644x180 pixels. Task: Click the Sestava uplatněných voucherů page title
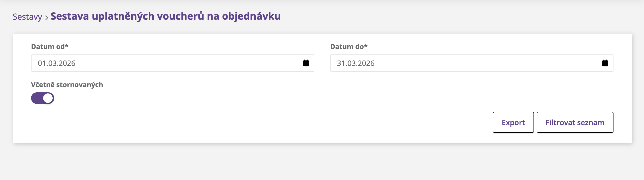[165, 16]
